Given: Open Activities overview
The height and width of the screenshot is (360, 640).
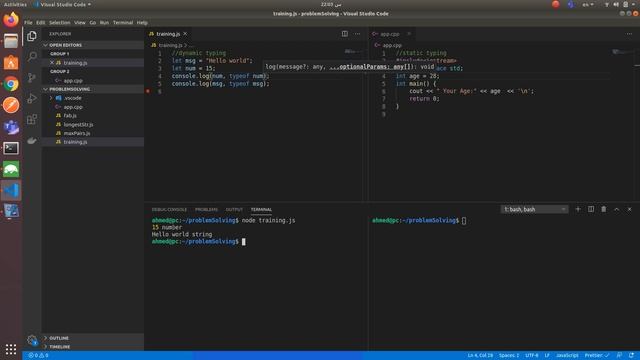Looking at the screenshot, I should click(15, 4).
